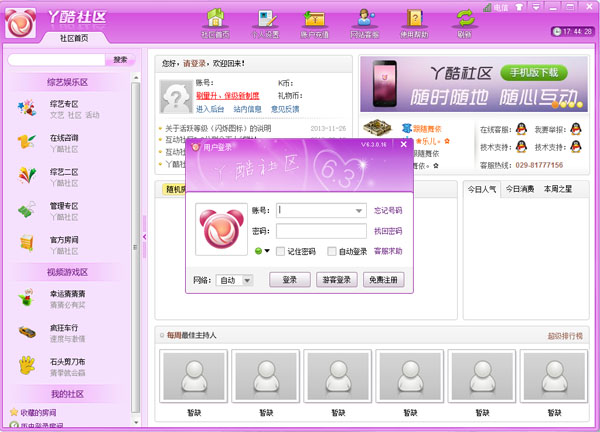Screen dimensions: 600x432
Task: Open the 官方房间 building icon
Action: pos(26,244)
